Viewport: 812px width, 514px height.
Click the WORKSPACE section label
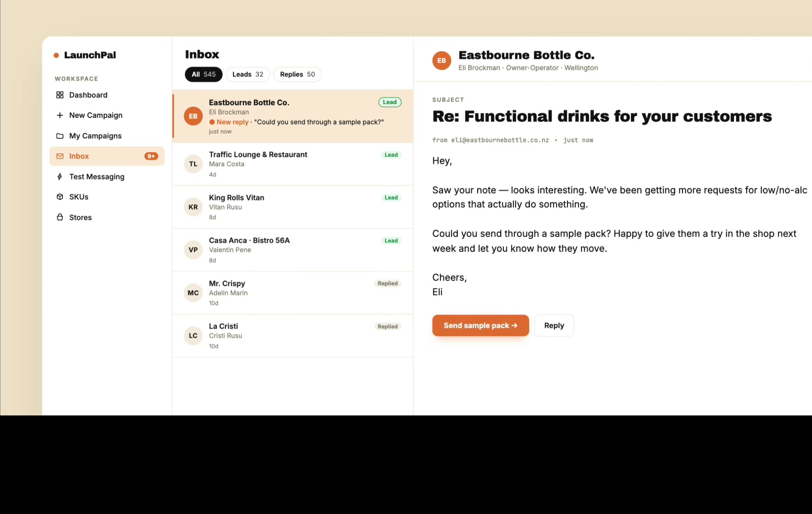76,79
